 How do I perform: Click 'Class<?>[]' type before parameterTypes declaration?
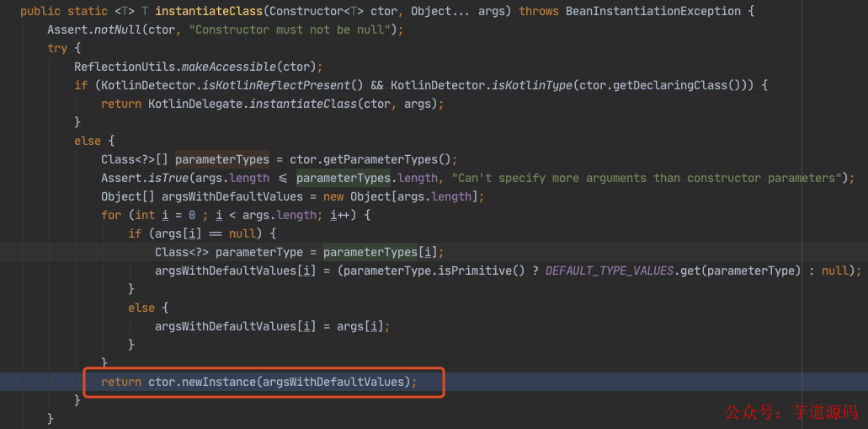pyautogui.click(x=135, y=159)
